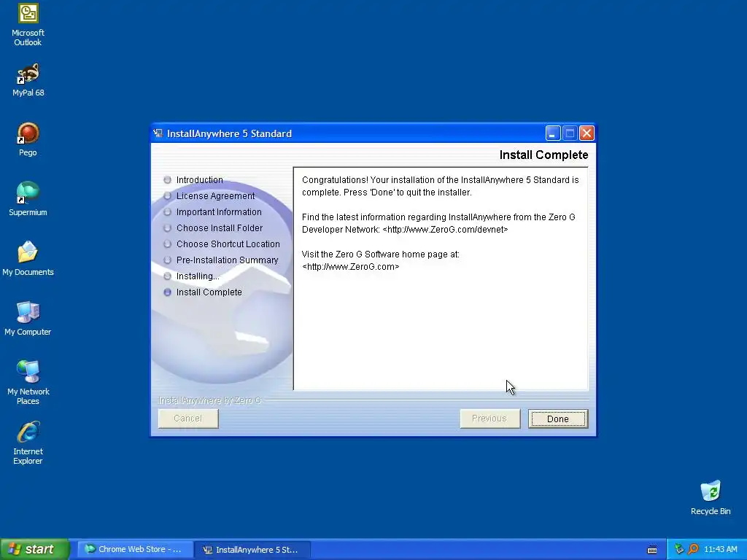Click the Done button to quit installer
The image size is (747, 560).
click(x=558, y=419)
